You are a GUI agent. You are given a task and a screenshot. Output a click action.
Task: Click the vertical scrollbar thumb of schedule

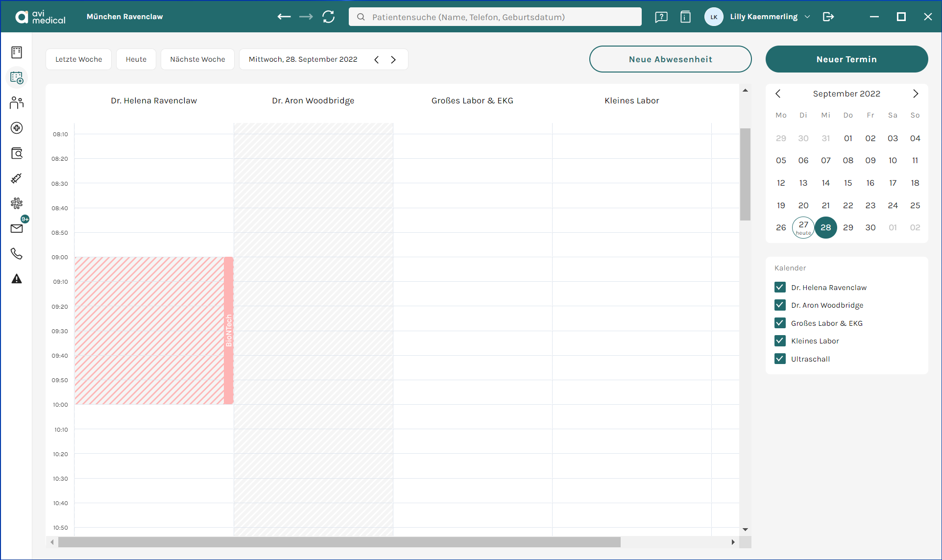tap(745, 174)
